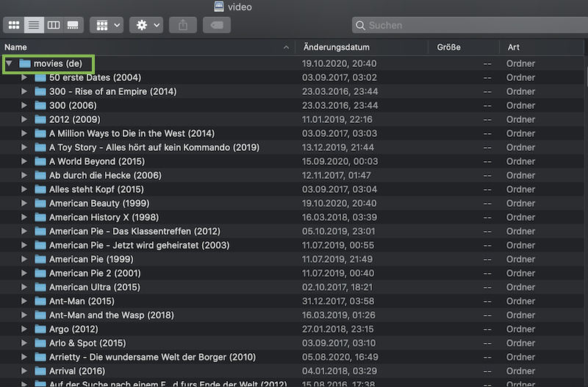Click the magnifier icon in search field
This screenshot has height=387, width=588.
(360, 25)
